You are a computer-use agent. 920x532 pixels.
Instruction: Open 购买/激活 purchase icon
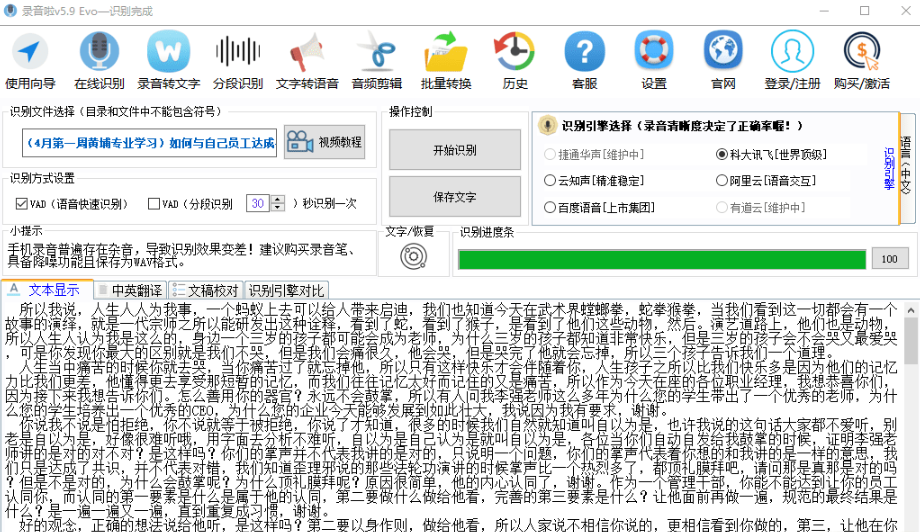[861, 60]
